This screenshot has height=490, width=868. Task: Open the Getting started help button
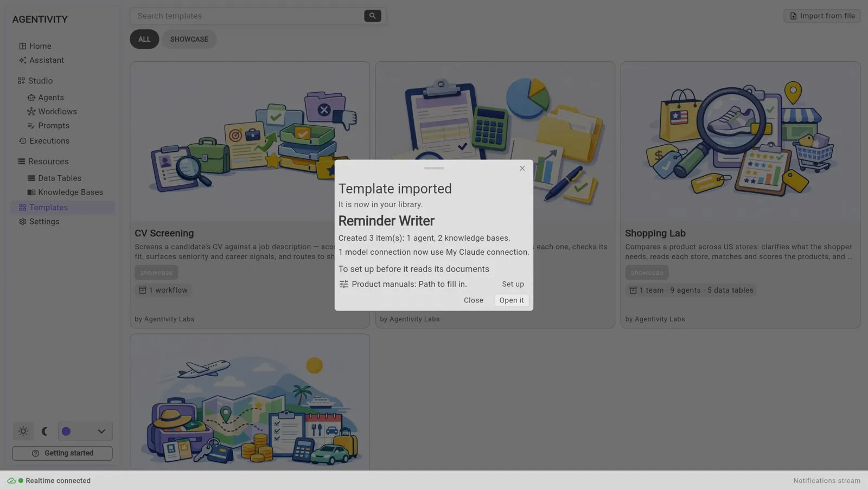[62, 453]
